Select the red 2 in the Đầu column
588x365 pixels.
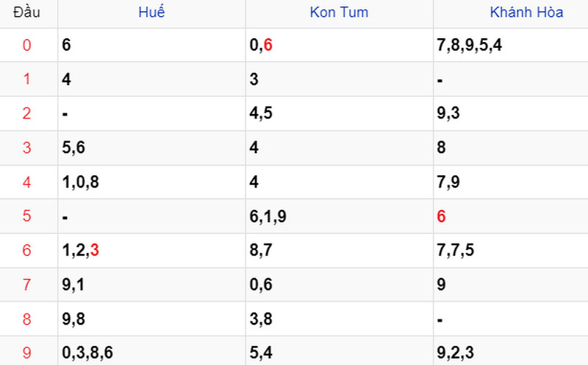26,113
